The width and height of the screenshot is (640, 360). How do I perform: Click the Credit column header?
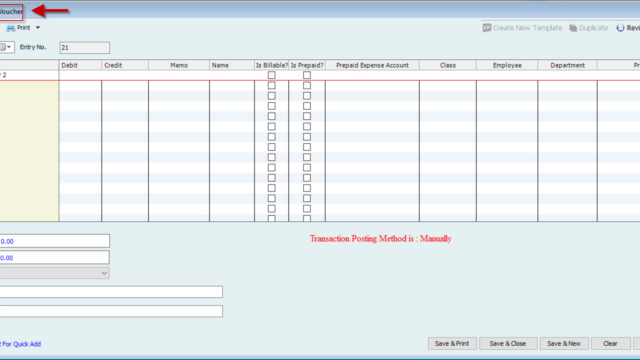125,65
